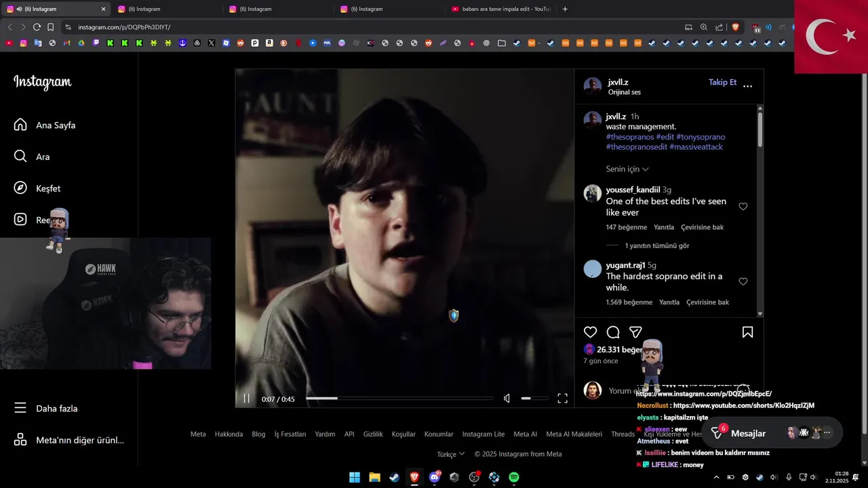Follow jxvll.z with Takip Et
868x488 pixels.
[722, 82]
